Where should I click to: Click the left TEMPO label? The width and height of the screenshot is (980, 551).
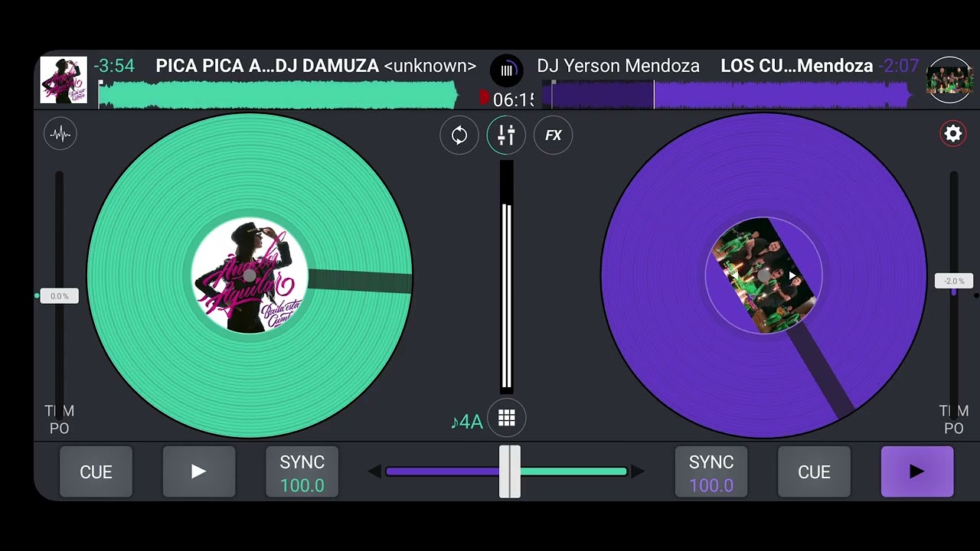point(60,419)
